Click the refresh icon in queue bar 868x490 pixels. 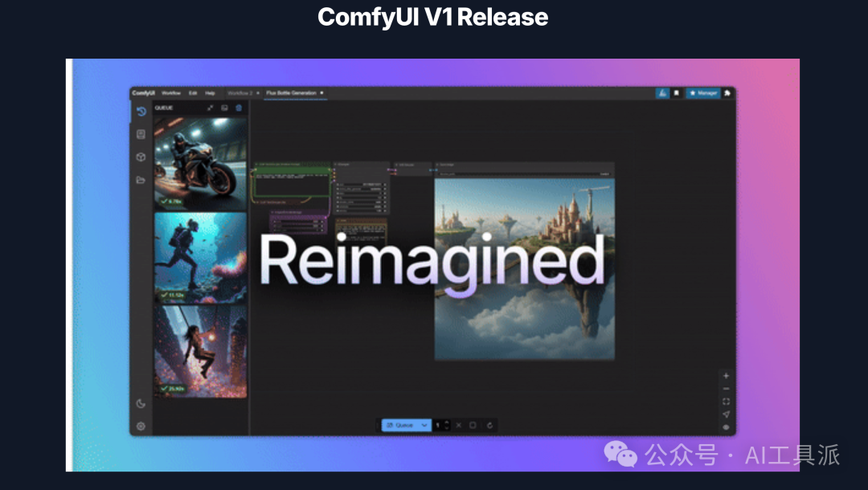coord(490,425)
